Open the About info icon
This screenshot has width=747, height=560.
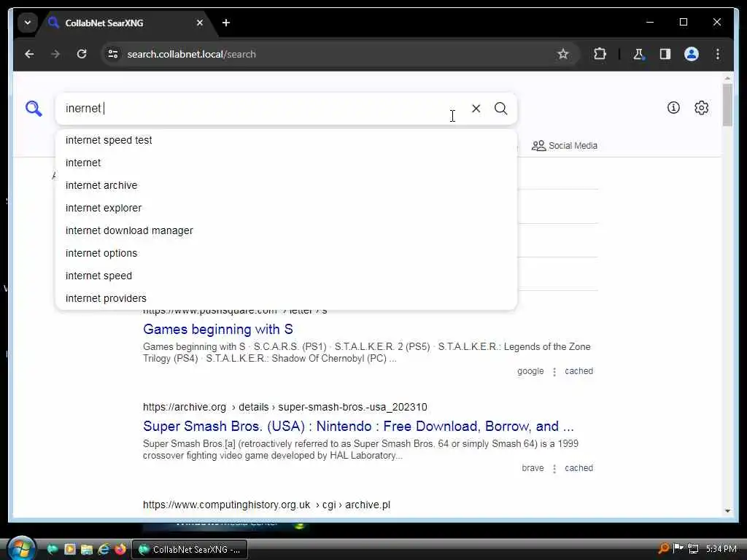(673, 108)
